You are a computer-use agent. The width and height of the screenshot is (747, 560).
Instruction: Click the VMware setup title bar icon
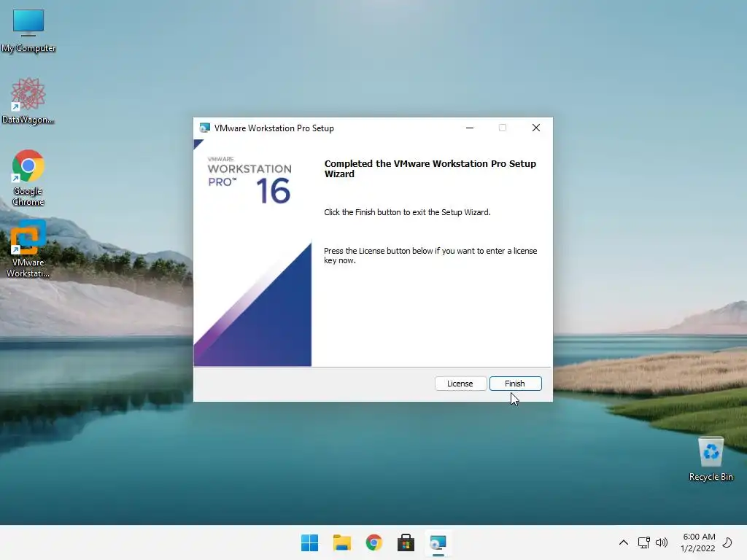point(205,128)
